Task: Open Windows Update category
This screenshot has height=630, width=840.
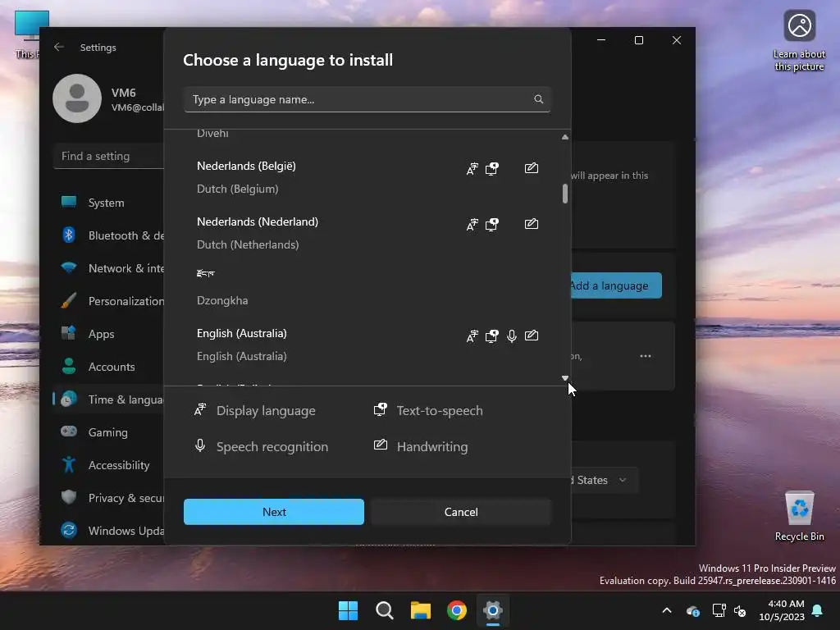Action: [x=109, y=531]
